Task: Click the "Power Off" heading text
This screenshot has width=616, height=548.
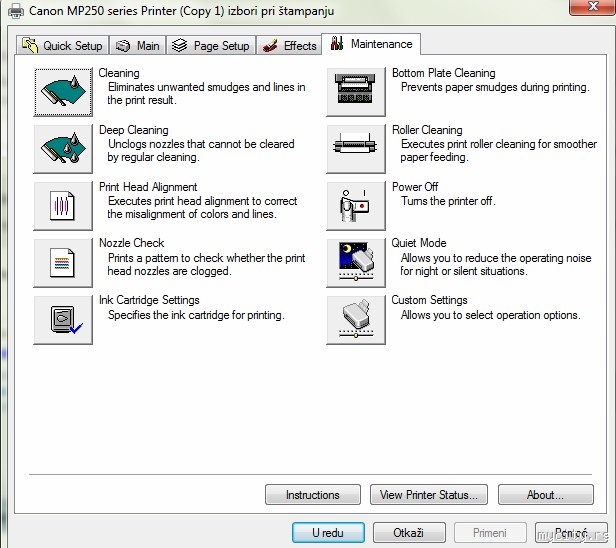Action: [x=415, y=187]
